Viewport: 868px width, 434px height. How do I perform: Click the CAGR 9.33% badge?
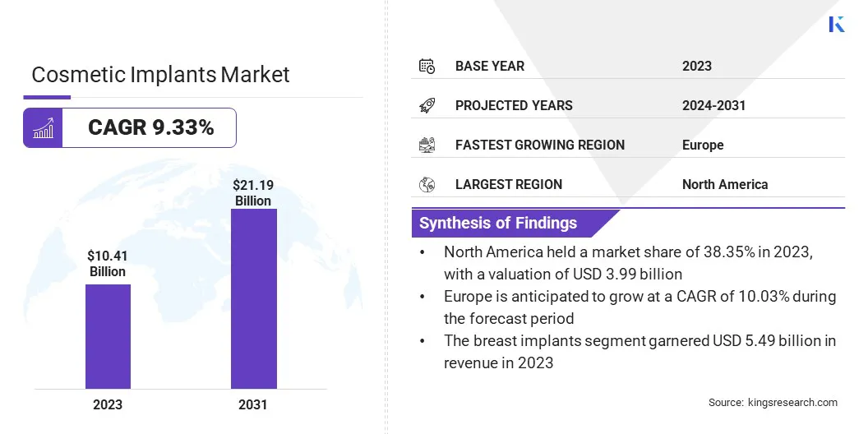150,128
